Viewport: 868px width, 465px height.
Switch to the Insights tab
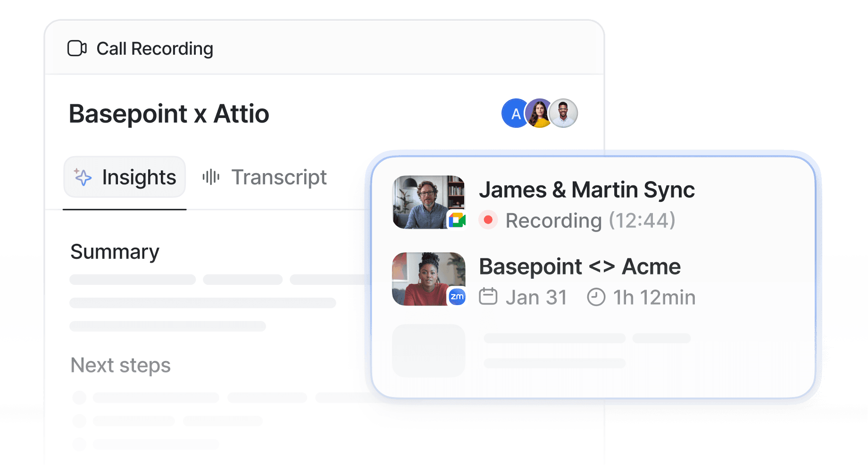(125, 177)
